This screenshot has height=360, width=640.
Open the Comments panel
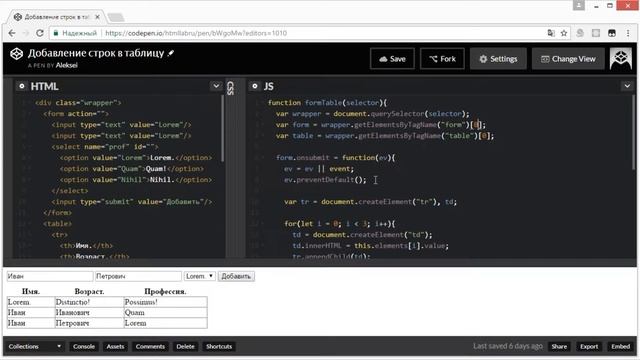pyautogui.click(x=150, y=347)
